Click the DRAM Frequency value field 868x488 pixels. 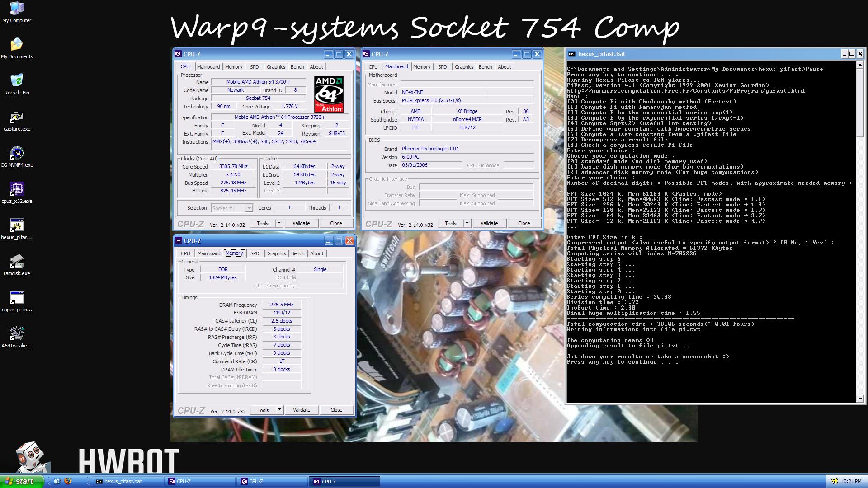(282, 305)
